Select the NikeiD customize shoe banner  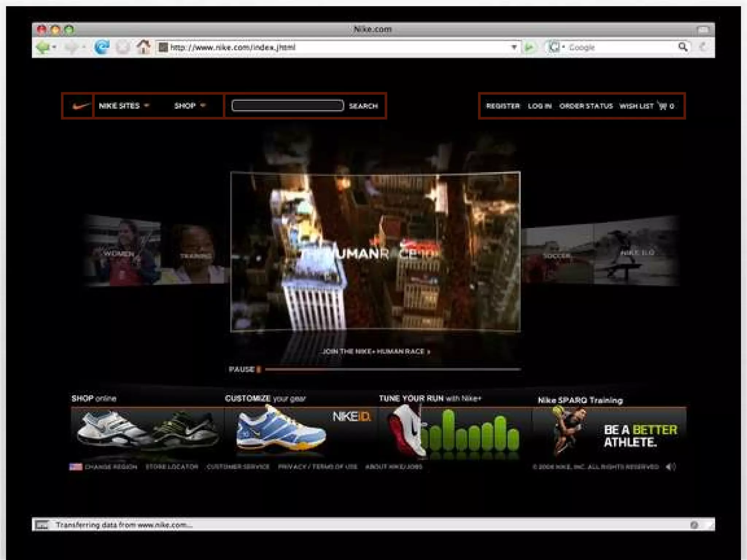click(x=301, y=432)
